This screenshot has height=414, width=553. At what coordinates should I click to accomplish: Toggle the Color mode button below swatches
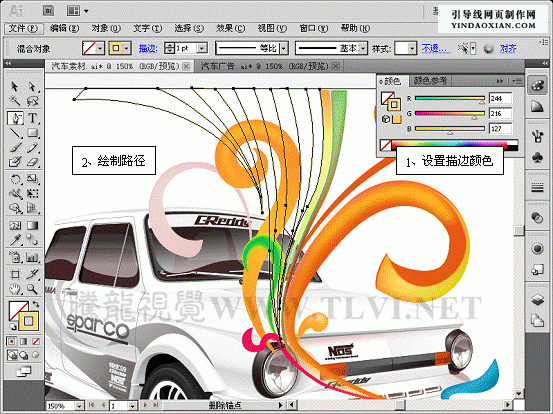pyautogui.click(x=12, y=341)
